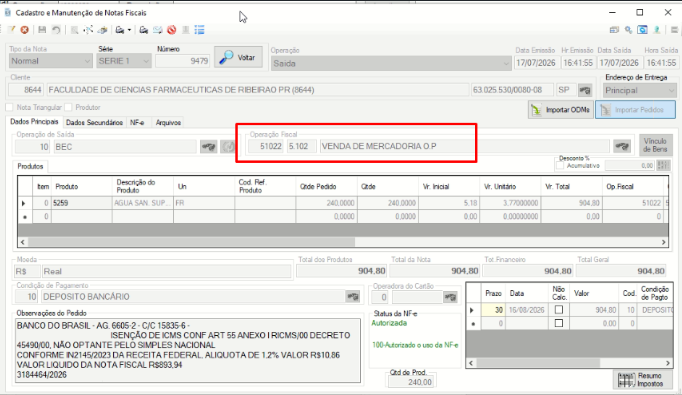Viewport: 682px width, 395px height.
Task: Click the printer with hand toolbar icon
Action: (x=103, y=30)
